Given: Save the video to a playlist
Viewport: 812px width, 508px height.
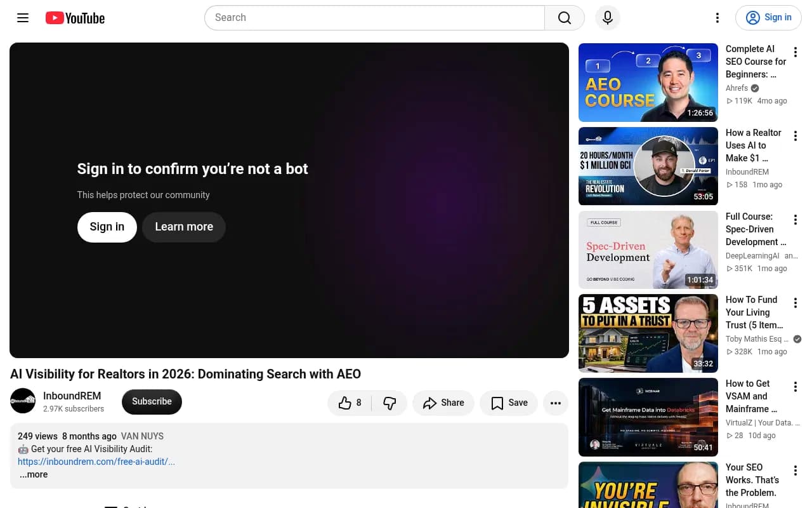Looking at the screenshot, I should pos(509,403).
